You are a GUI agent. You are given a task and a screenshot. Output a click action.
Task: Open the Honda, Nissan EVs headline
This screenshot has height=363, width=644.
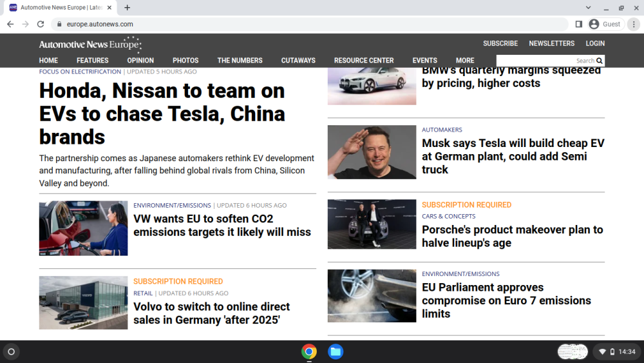(162, 114)
